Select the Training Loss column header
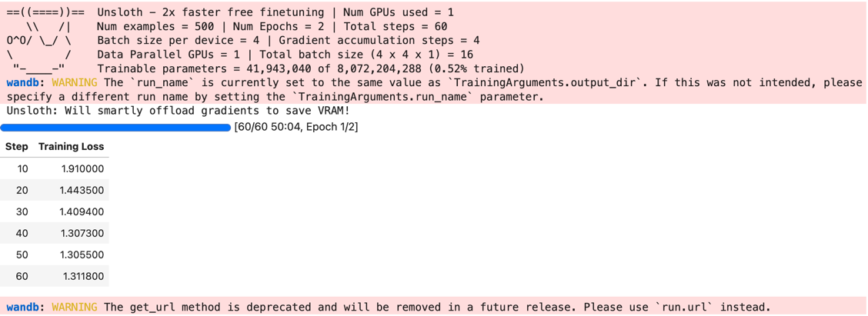This screenshot has width=868, height=316. tap(71, 147)
